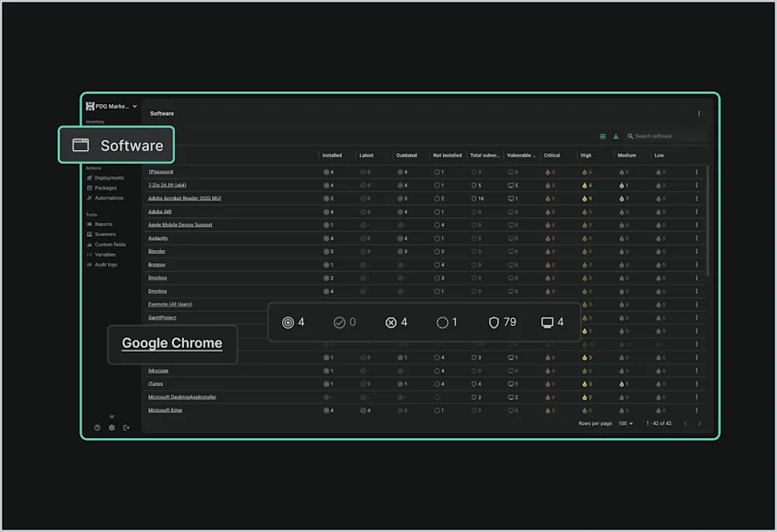Open the Microsoft Edge link
Screen dimensions: 777x532
[165, 410]
